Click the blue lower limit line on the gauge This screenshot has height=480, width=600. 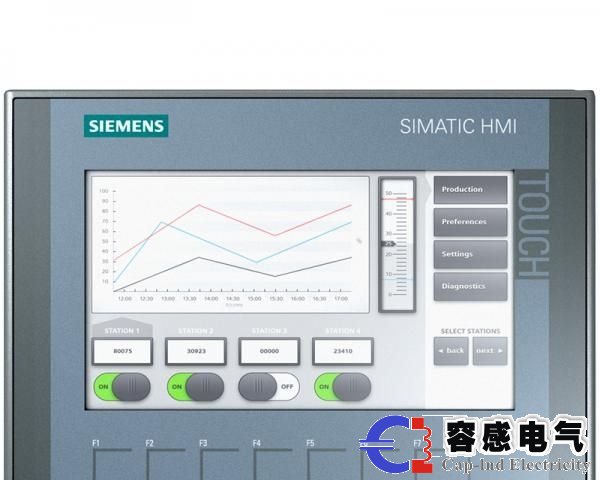[398, 279]
